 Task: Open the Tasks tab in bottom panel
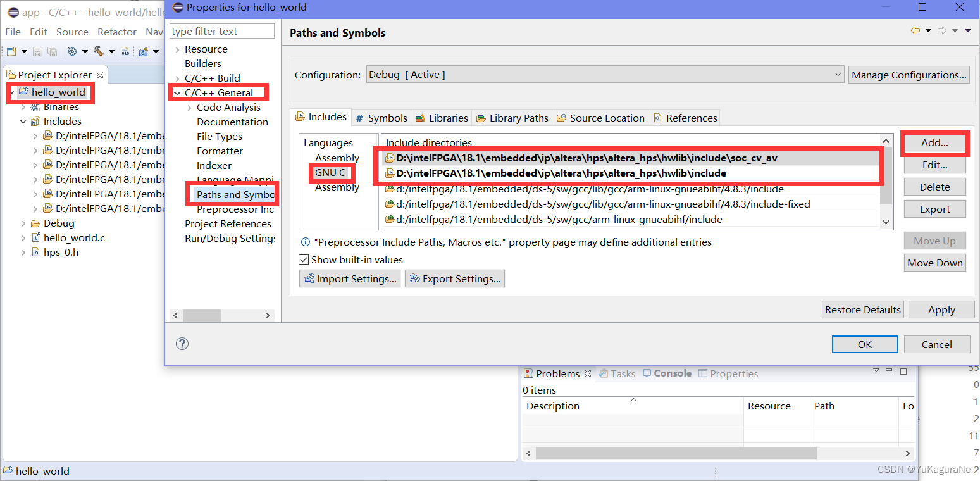(617, 373)
